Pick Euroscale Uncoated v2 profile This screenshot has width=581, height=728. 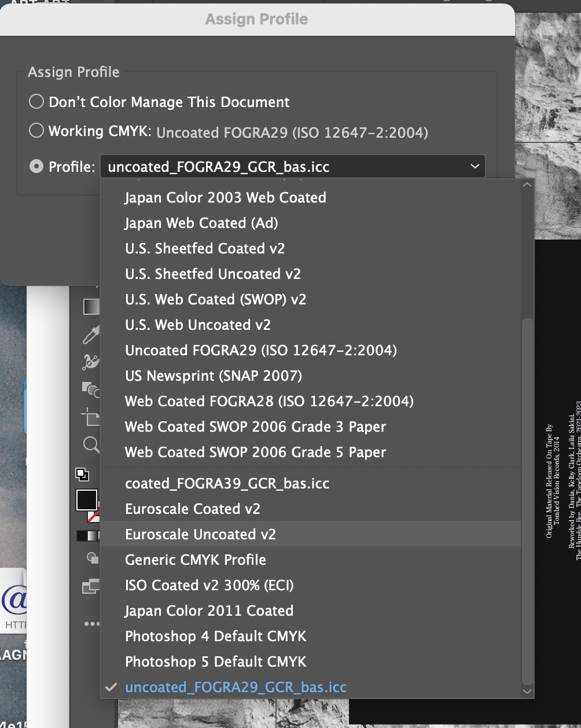click(x=200, y=534)
